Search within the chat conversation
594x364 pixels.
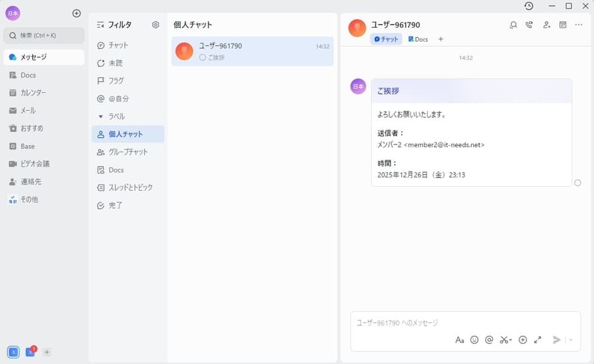(513, 25)
